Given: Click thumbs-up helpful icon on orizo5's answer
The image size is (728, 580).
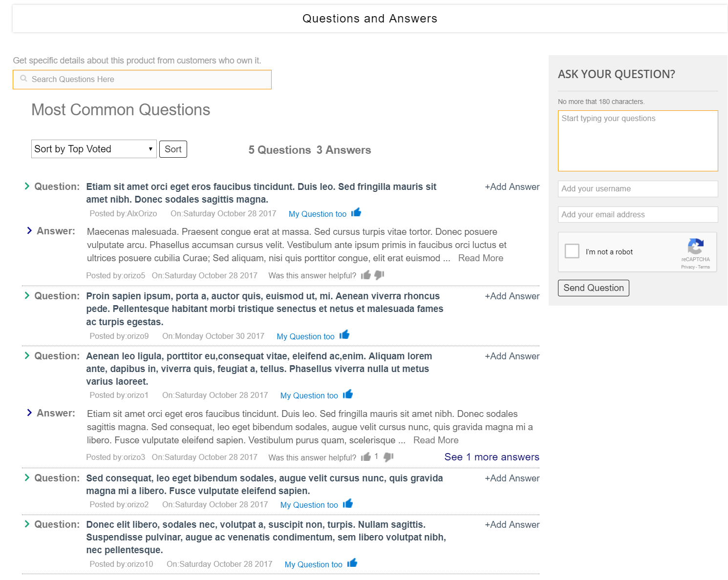Looking at the screenshot, I should [365, 275].
